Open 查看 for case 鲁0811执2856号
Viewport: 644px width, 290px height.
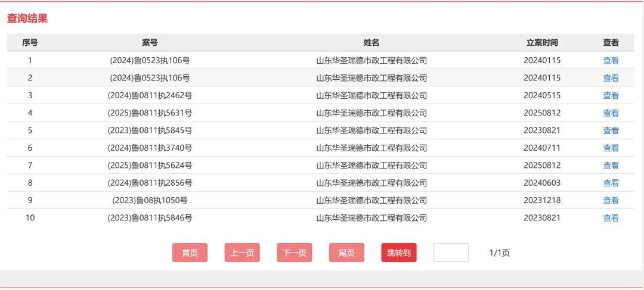tap(611, 183)
